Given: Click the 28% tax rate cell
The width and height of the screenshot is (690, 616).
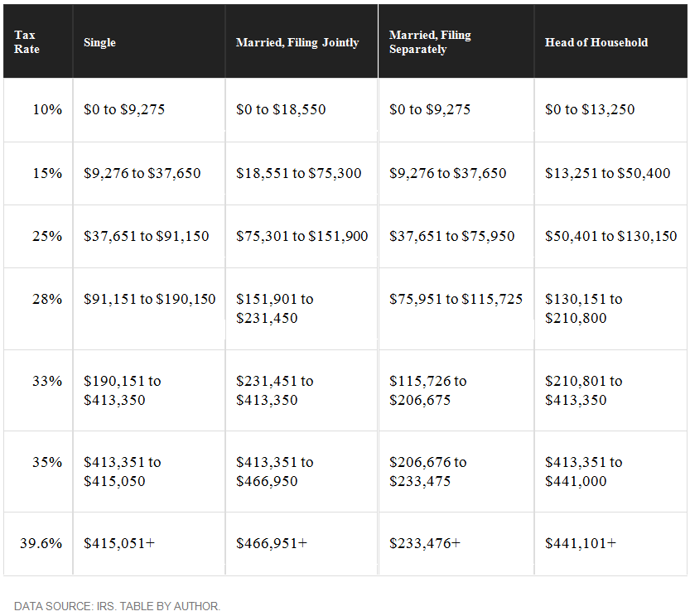Looking at the screenshot, I should 47,299.
